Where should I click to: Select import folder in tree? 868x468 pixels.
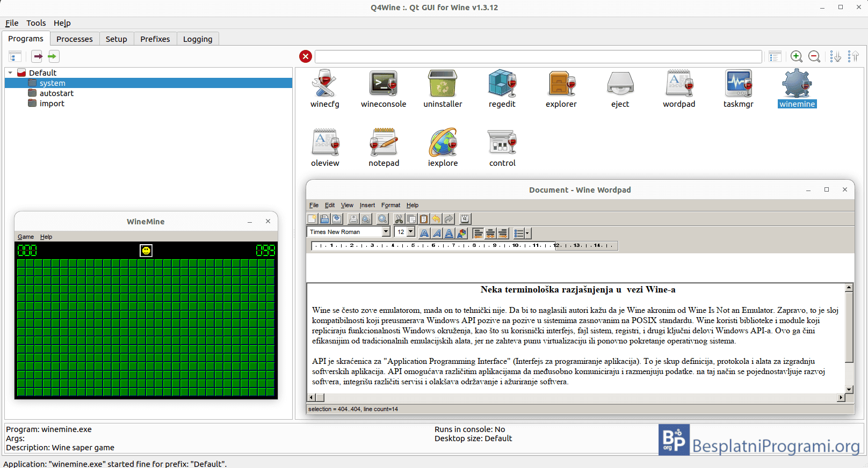(46, 103)
